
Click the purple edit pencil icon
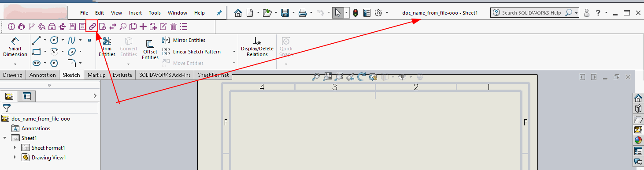pos(163,26)
